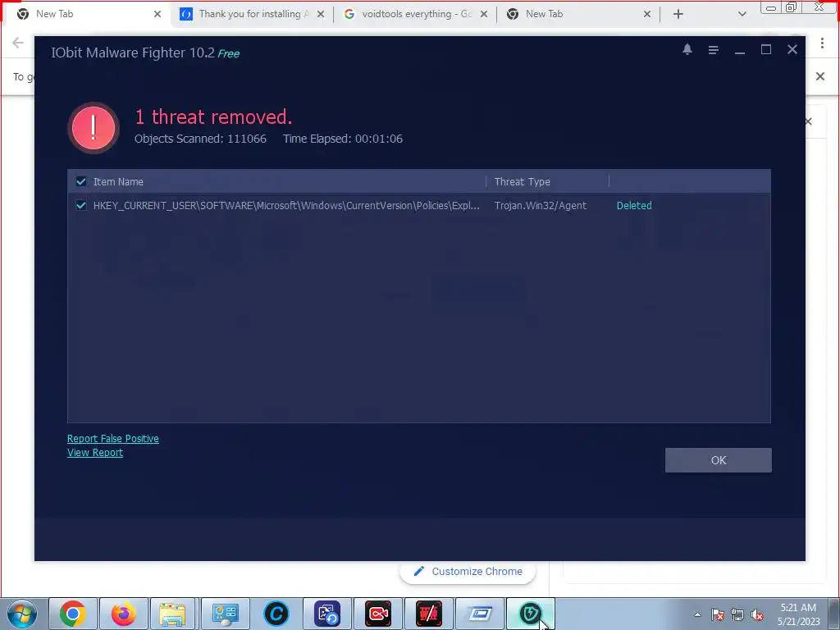Click the Show Desktop strip on the taskbar
Screen dimensions: 840x630
(x=836, y=614)
